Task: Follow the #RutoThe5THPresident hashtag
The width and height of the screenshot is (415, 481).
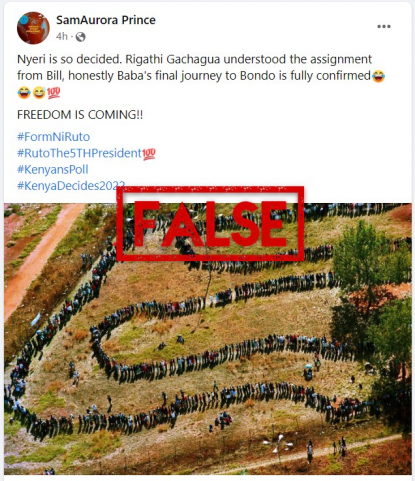Action: click(79, 153)
